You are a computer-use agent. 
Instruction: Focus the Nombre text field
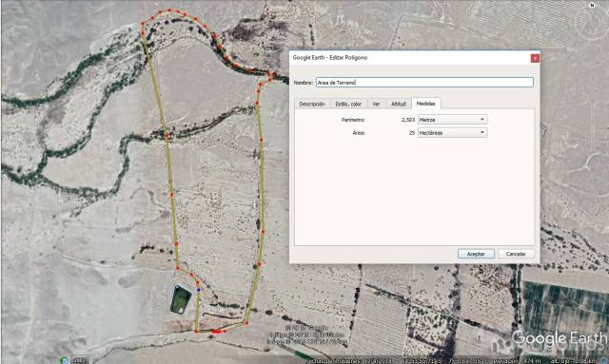424,83
